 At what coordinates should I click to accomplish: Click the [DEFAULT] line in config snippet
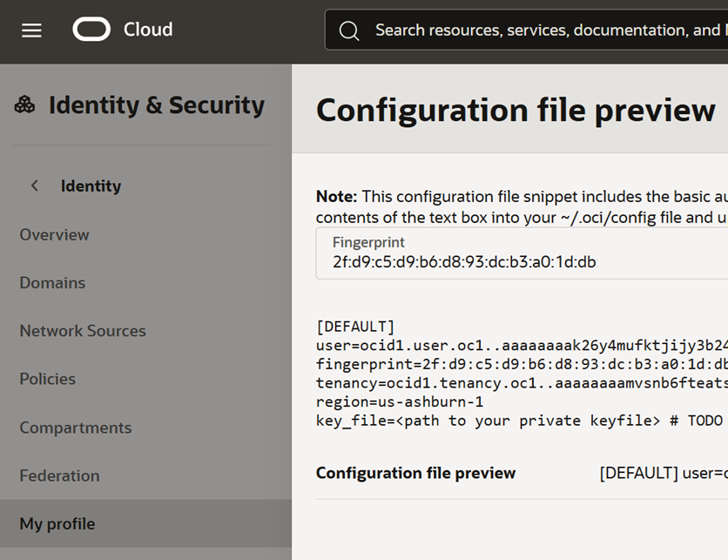[355, 327]
